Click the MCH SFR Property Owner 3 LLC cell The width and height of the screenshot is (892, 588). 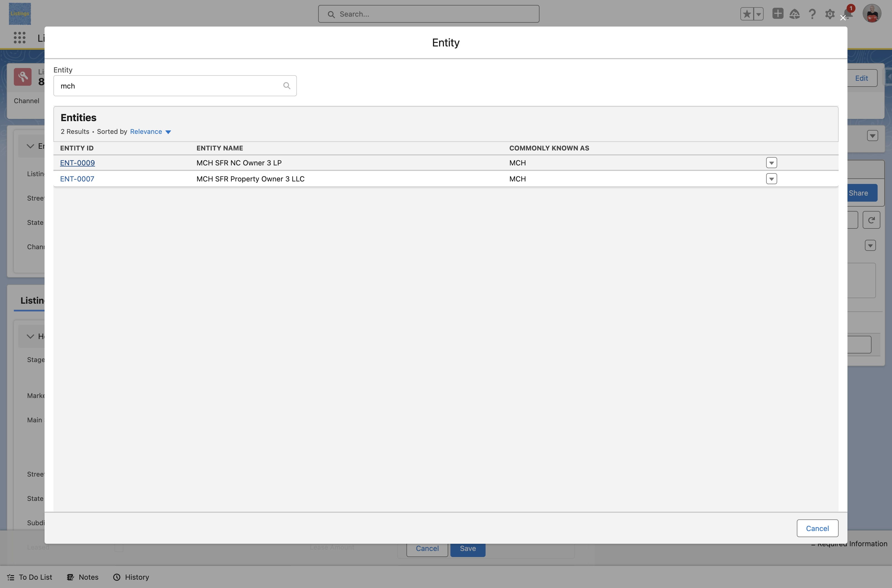(x=250, y=179)
